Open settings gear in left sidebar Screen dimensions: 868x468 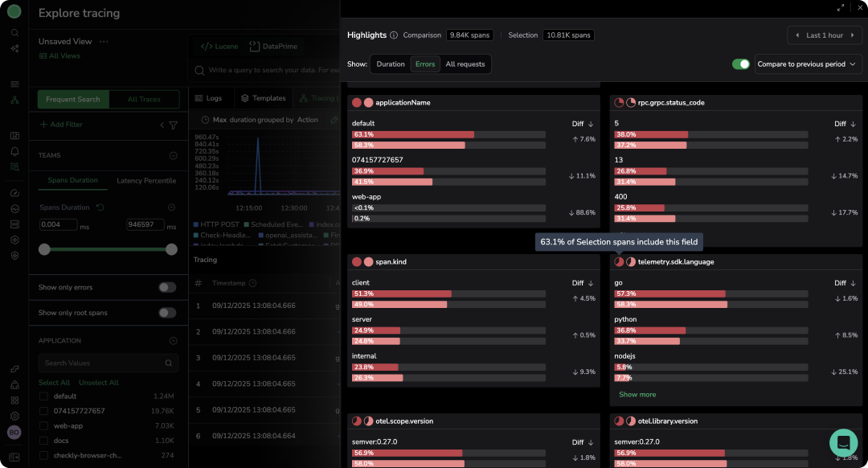click(x=14, y=416)
